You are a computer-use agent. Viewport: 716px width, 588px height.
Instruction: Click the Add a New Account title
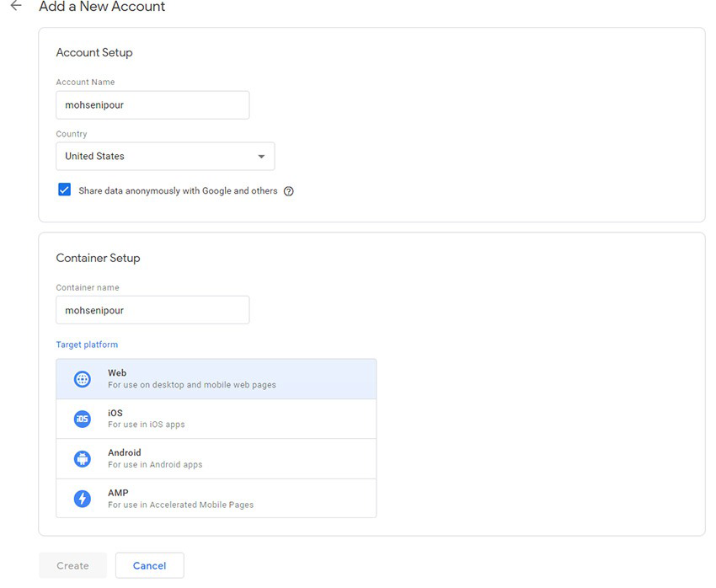[102, 7]
